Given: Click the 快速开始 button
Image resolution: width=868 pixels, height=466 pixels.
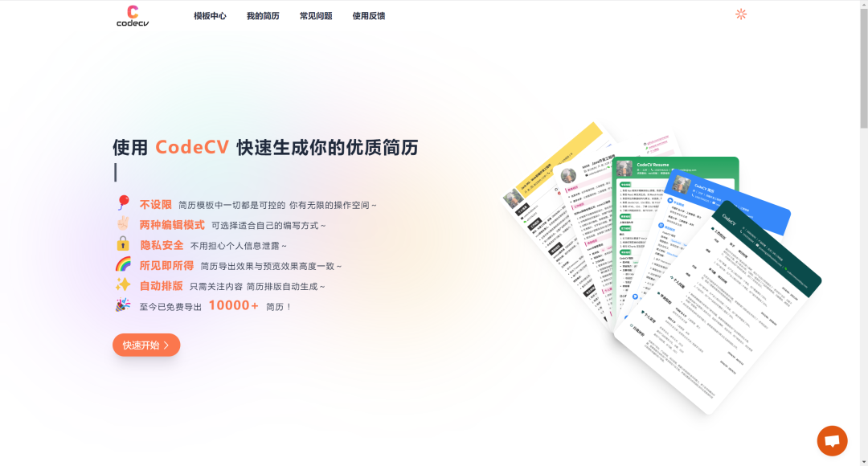Looking at the screenshot, I should (x=146, y=345).
